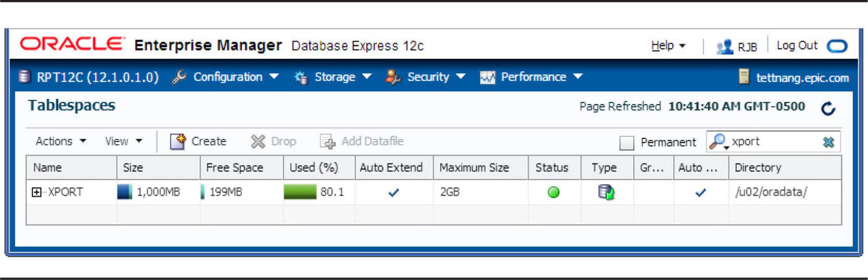The height and width of the screenshot is (280, 868).
Task: Toggle the Permanent checkbox
Action: coord(627,142)
